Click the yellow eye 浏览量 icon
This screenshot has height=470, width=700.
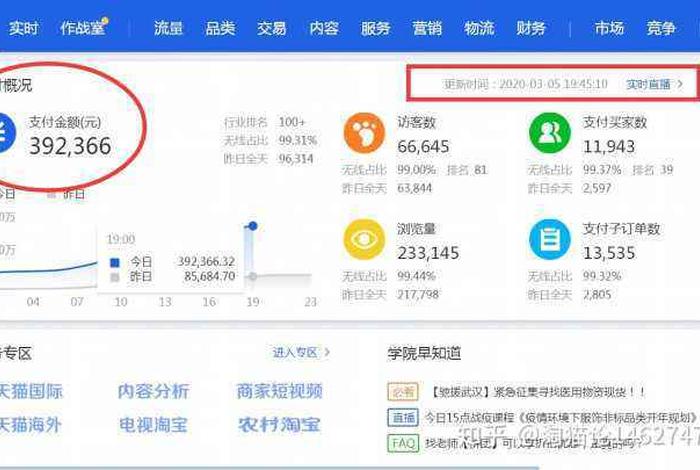click(364, 239)
